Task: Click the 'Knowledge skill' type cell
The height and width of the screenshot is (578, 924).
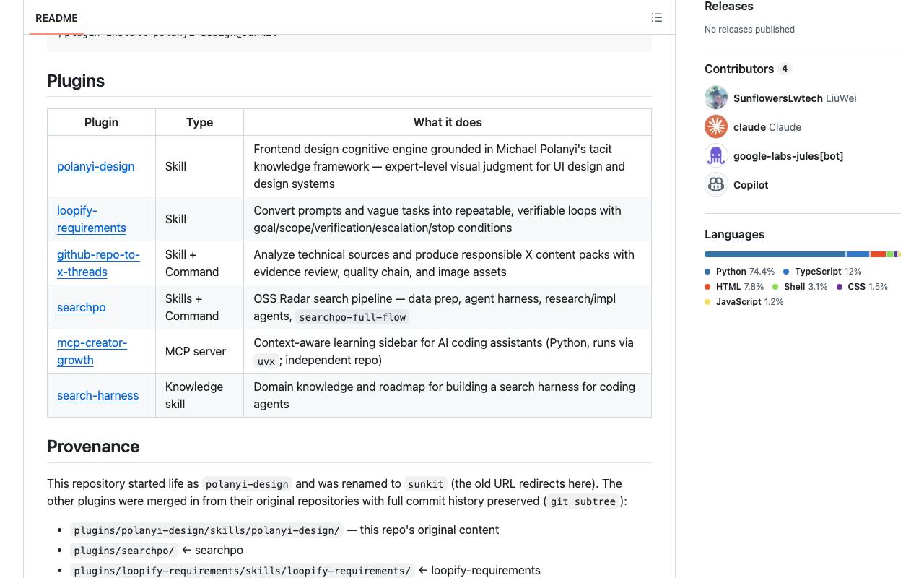Action: coord(199,395)
